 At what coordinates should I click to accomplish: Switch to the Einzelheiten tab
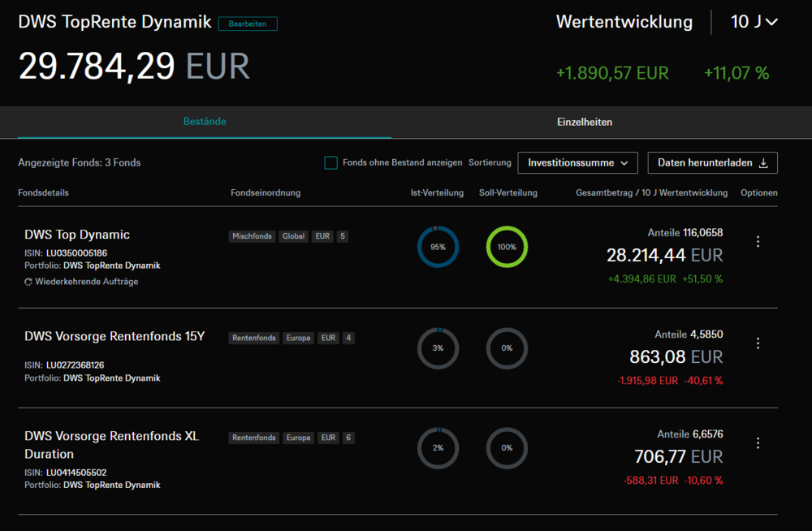[585, 123]
